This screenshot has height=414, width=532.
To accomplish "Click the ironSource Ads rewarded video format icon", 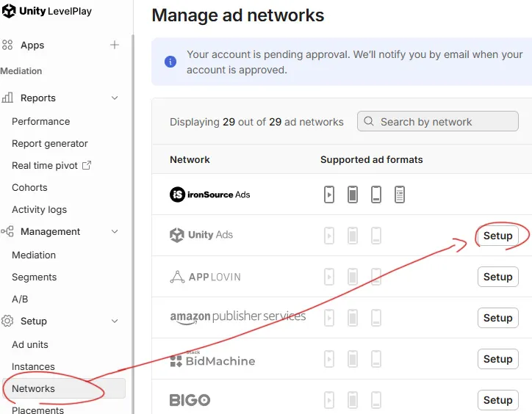I will (x=329, y=195).
